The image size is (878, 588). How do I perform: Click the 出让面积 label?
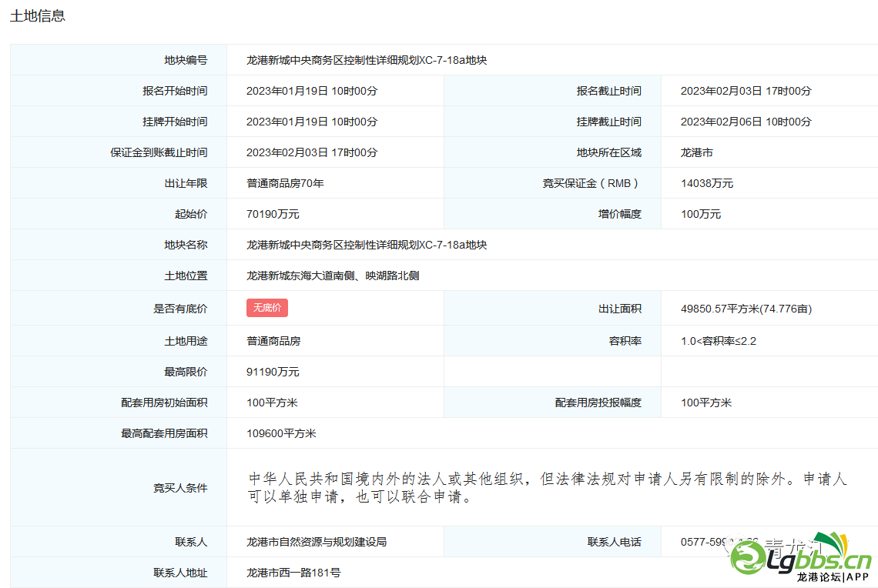620,309
